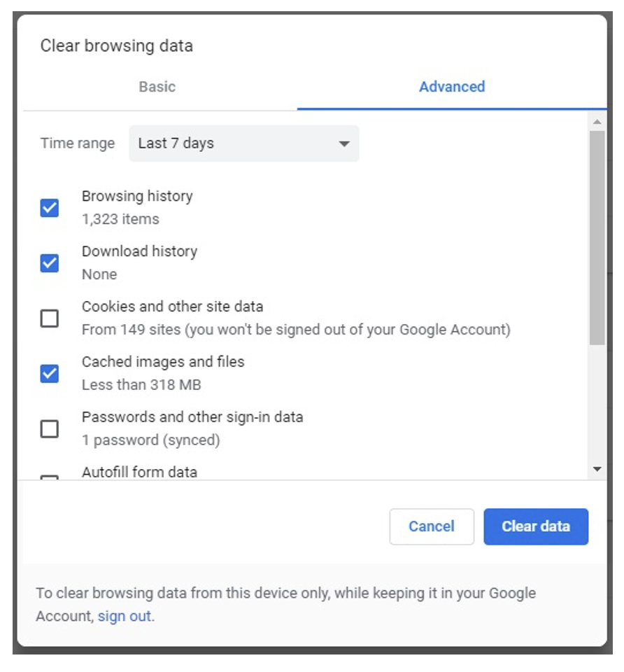Click the dropdown arrow beside Last 7 days
The image size is (624, 672).
click(343, 144)
